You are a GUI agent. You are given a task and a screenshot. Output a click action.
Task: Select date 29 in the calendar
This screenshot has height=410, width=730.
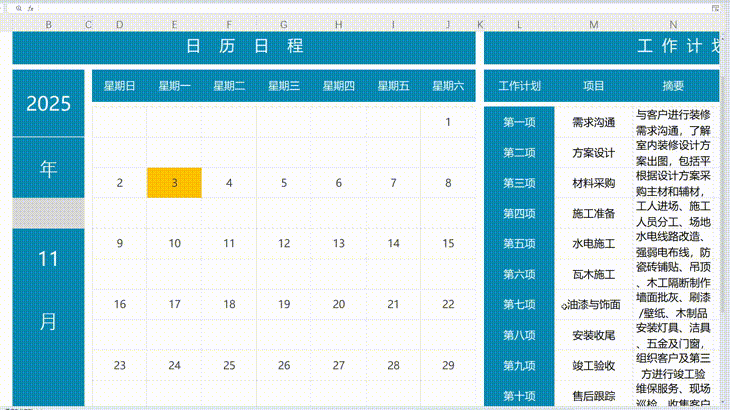coord(448,365)
